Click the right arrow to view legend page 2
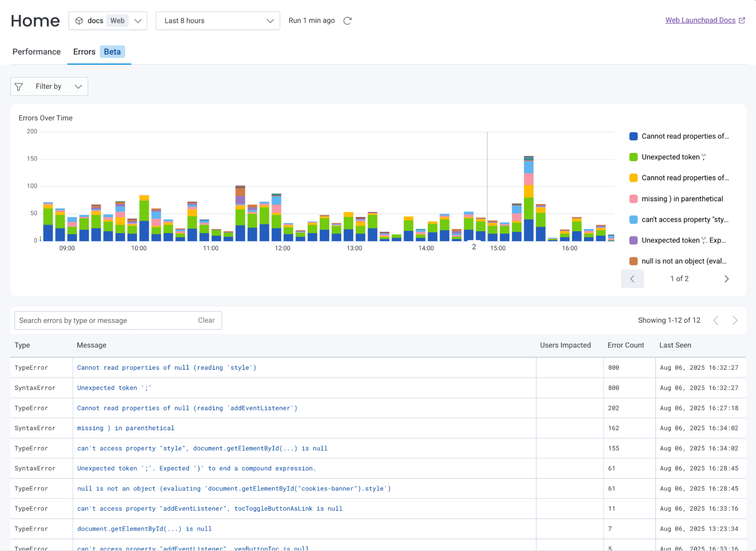 726,279
